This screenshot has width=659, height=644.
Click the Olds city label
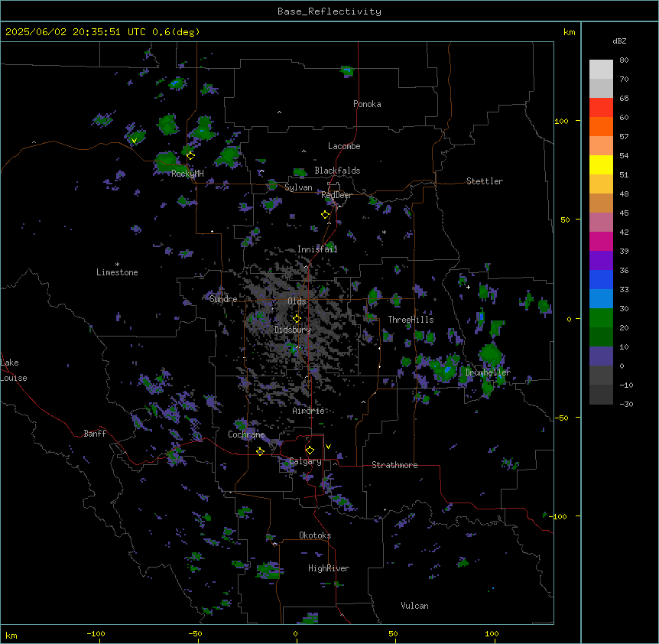297,301
